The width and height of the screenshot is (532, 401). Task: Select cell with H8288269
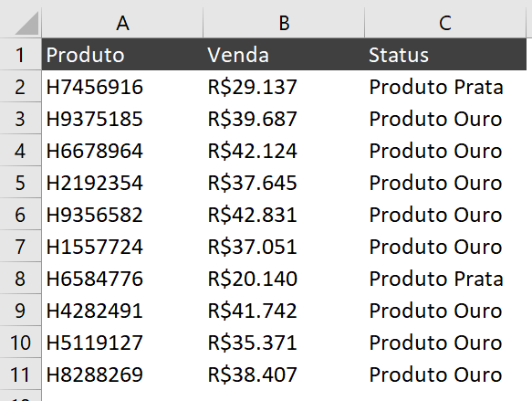(122, 375)
